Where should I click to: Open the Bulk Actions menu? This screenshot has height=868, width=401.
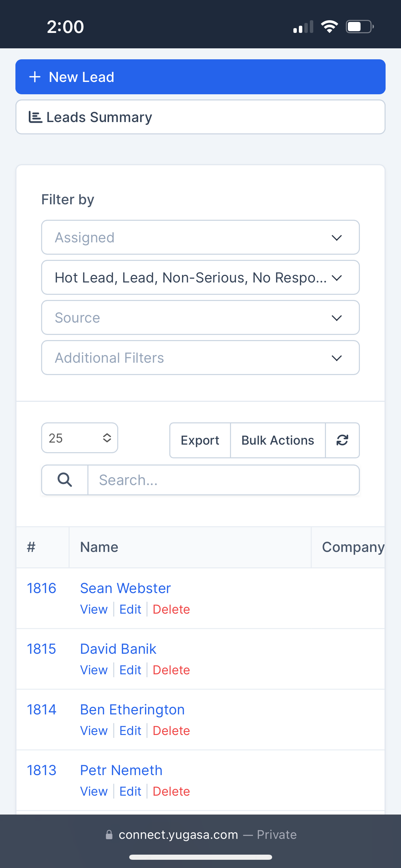pyautogui.click(x=277, y=440)
